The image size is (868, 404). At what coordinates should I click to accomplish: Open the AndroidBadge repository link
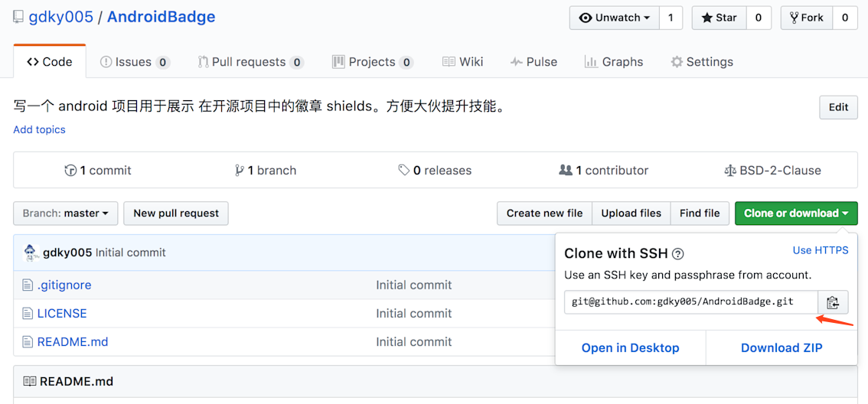click(161, 17)
